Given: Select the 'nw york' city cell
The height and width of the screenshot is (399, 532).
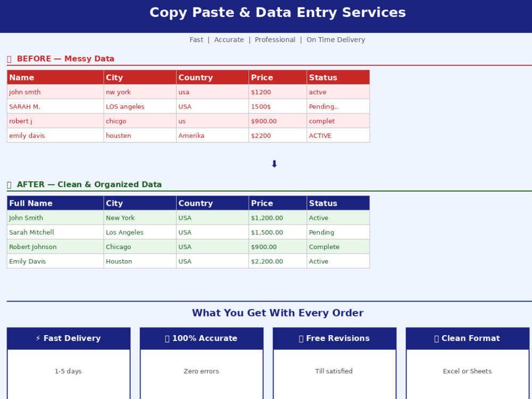Looking at the screenshot, I should click(x=140, y=92).
